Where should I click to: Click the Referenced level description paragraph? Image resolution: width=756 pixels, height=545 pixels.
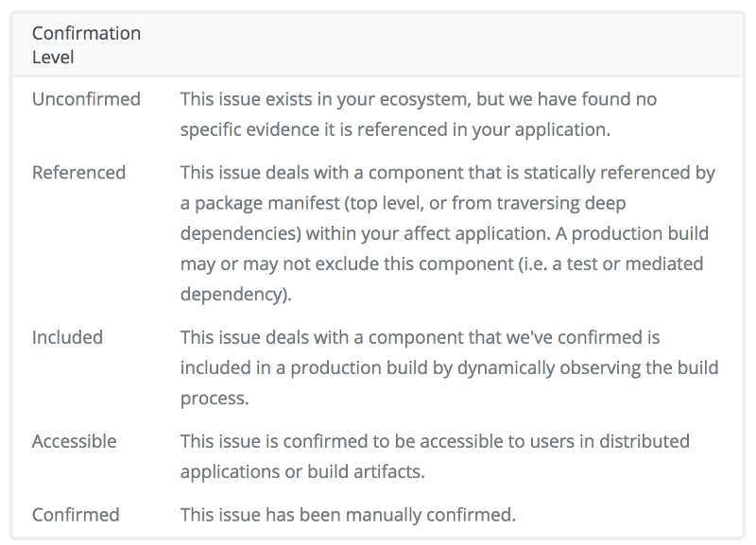[x=447, y=233]
